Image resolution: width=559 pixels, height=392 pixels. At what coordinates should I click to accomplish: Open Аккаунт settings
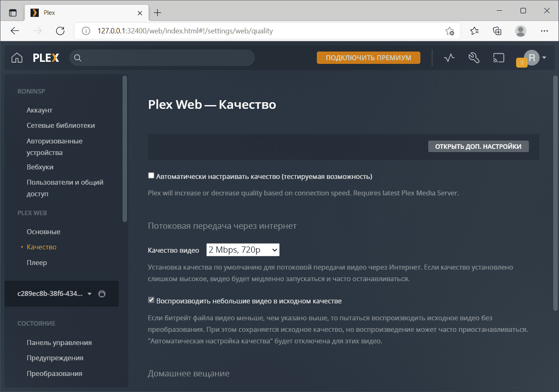tap(39, 110)
